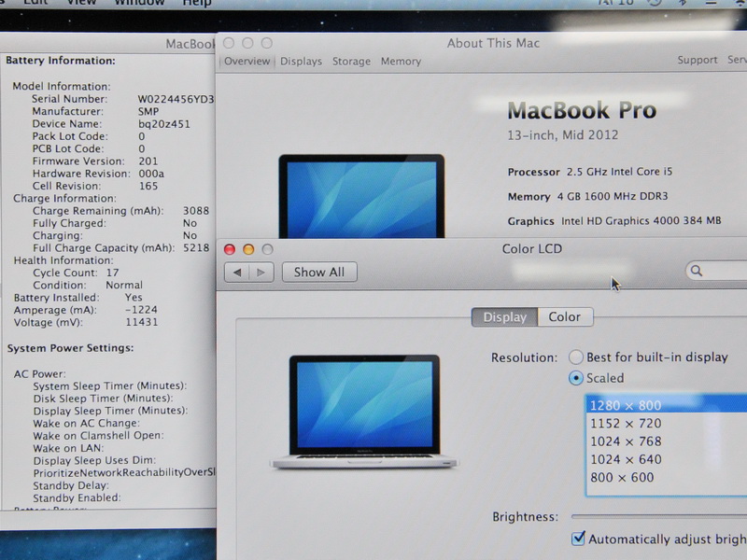Choose the 800 × 600 resolution

tap(667, 477)
